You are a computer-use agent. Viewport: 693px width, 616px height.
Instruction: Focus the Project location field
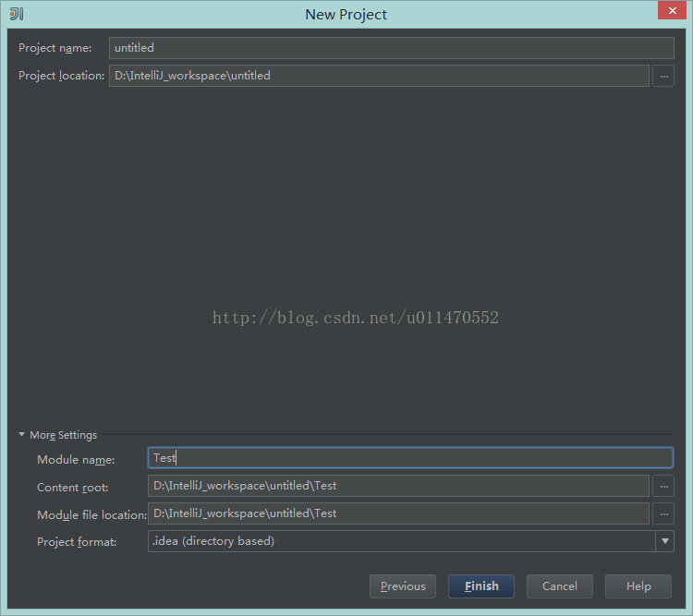point(379,76)
